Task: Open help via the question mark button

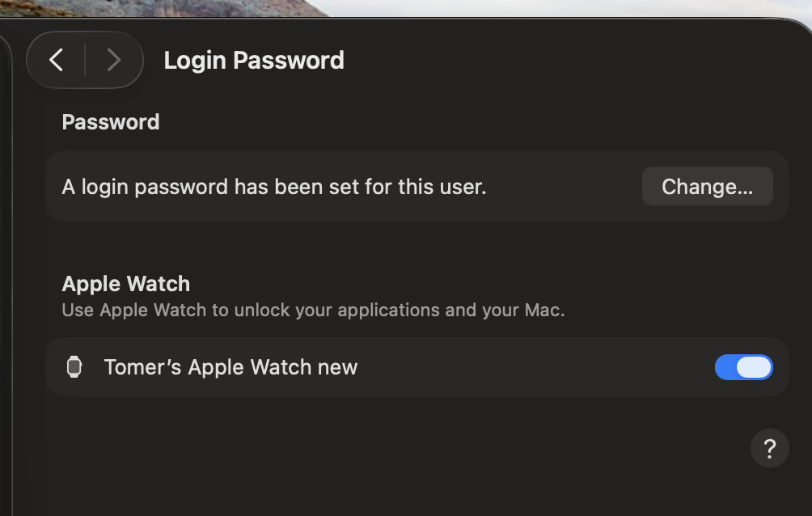Action: click(x=769, y=448)
